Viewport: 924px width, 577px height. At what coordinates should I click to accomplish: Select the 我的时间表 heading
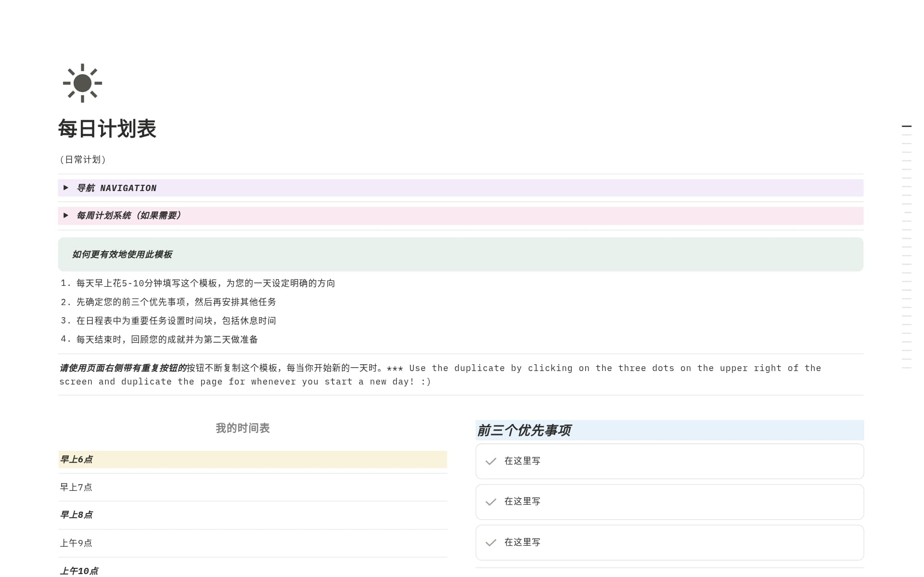(243, 428)
